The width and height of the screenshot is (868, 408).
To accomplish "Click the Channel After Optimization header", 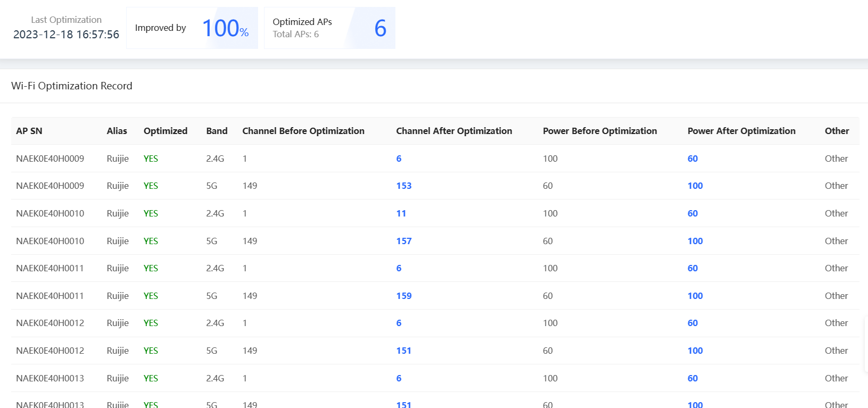I will click(x=454, y=131).
